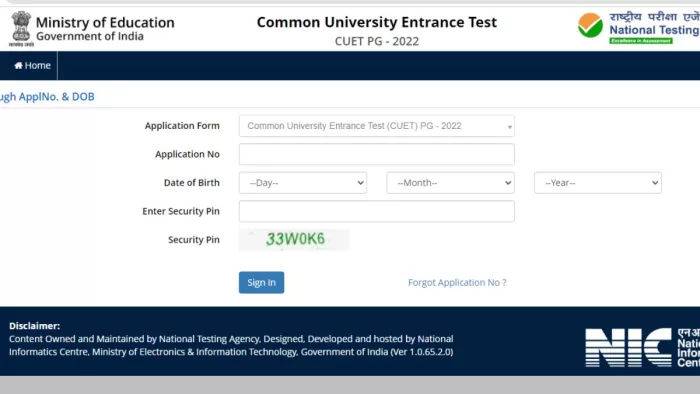The image size is (700, 394).
Task: Open Forgot Application No link
Action: point(457,282)
